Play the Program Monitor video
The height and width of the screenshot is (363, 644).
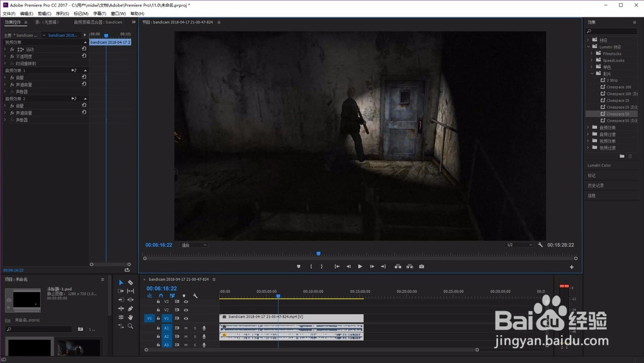360,266
